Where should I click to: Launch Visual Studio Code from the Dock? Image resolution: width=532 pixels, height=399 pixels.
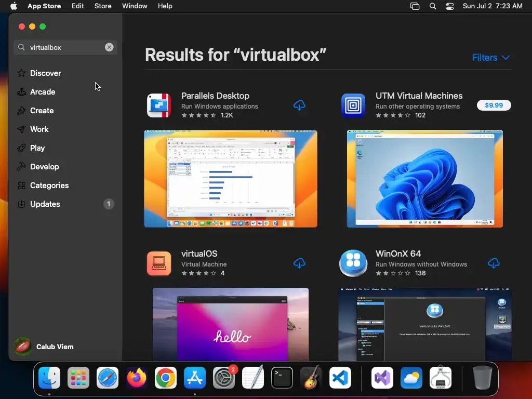pyautogui.click(x=340, y=378)
